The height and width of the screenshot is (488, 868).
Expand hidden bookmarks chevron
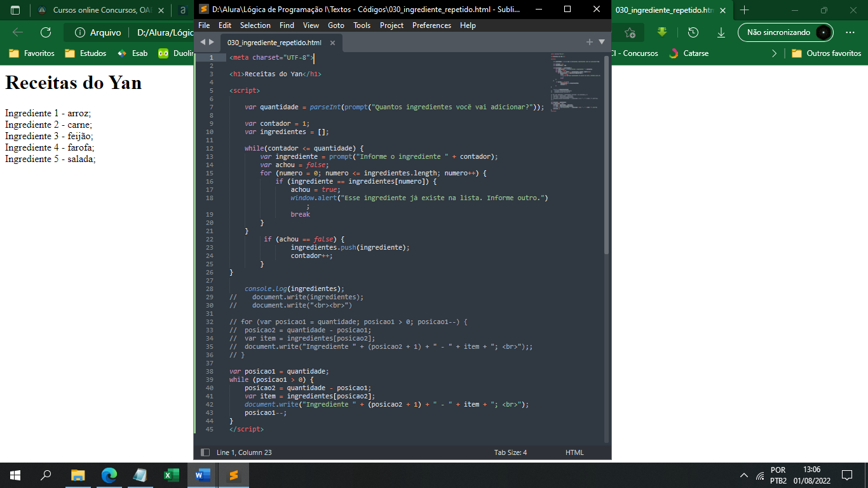point(774,53)
